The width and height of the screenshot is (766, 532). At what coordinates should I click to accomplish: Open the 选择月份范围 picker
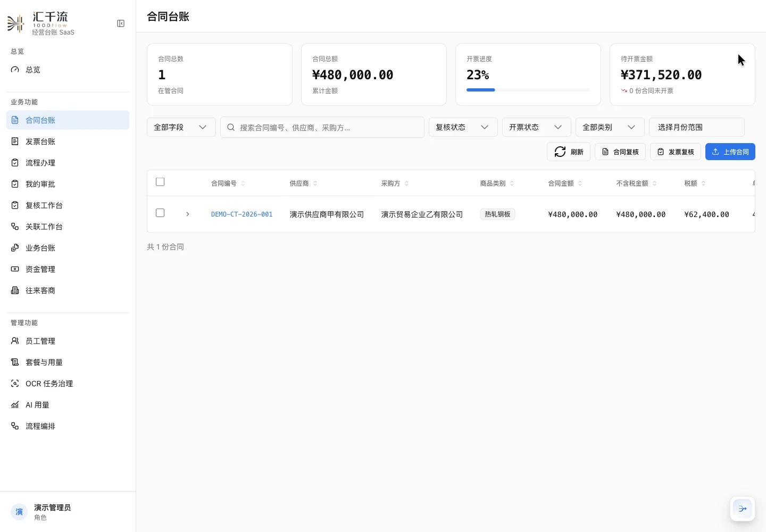(696, 127)
